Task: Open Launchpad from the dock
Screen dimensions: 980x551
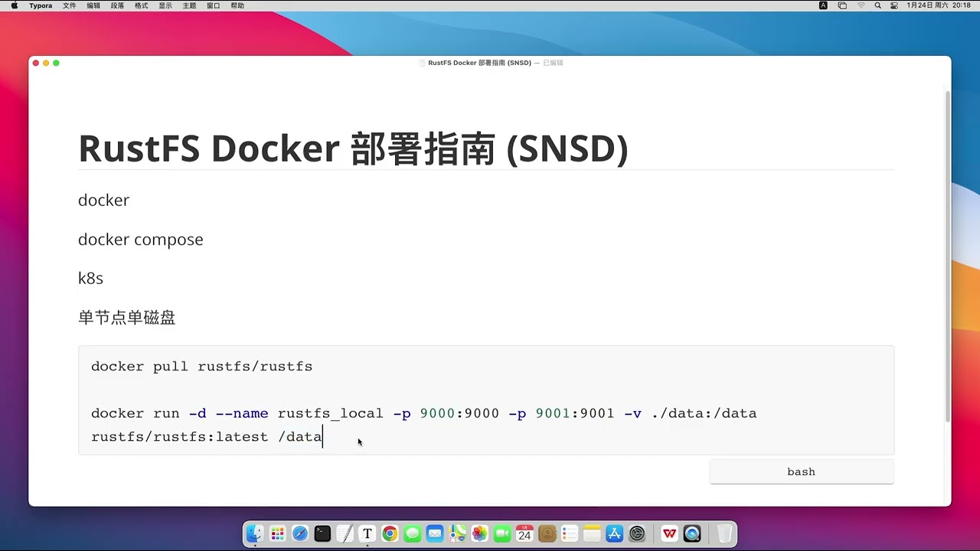Action: (x=278, y=533)
